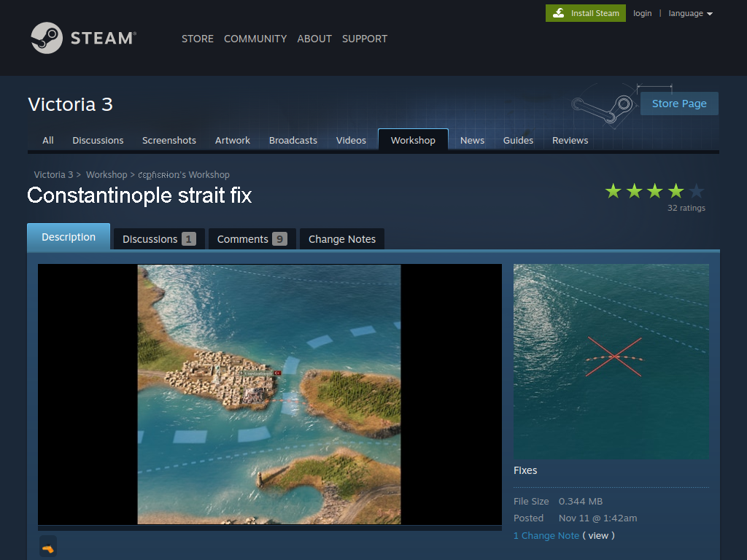Viewport: 747px width, 560px height.
Task: Switch to the Screenshots tab
Action: click(x=169, y=141)
